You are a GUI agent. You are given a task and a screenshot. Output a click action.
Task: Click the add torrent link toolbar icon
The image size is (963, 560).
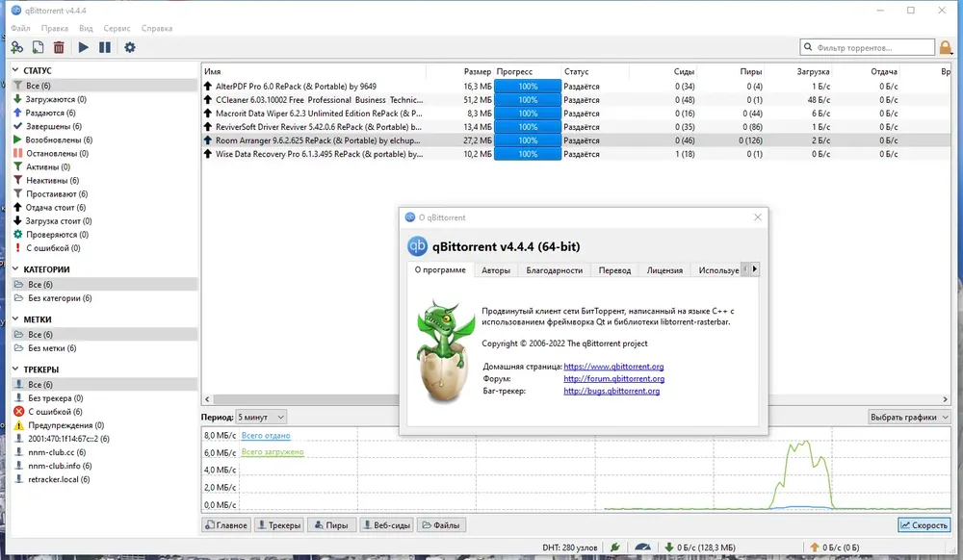click(x=16, y=47)
